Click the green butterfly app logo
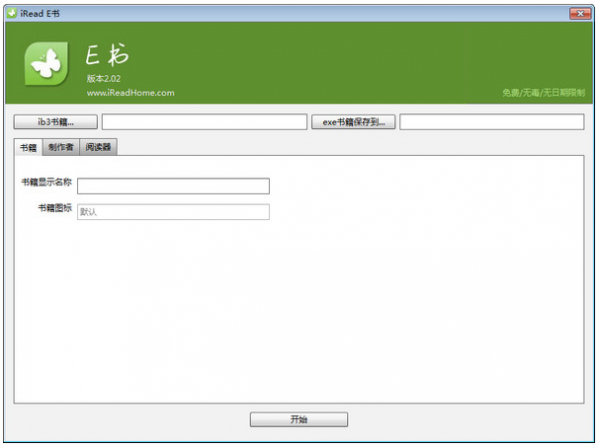Screen dimensions: 600x446 pyautogui.click(x=46, y=63)
